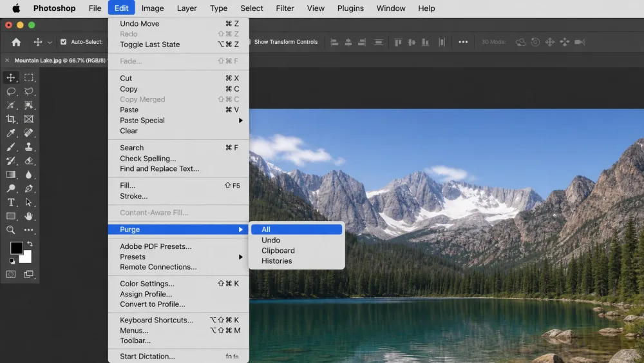
Task: Choose Keyboard Shortcuts... menu item
Action: click(179, 320)
